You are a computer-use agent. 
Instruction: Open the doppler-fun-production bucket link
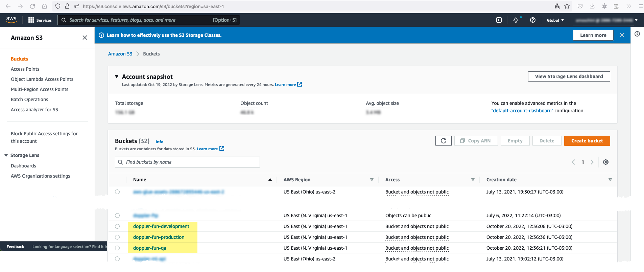159,237
